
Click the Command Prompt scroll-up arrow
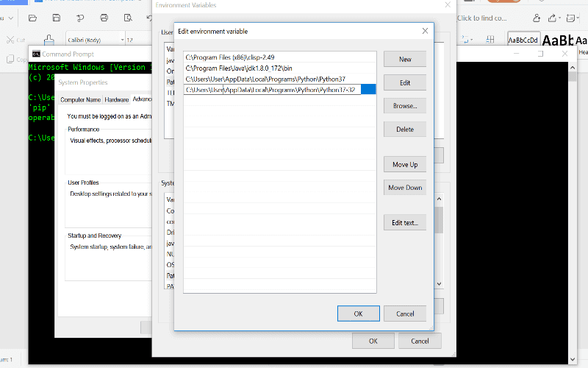573,67
